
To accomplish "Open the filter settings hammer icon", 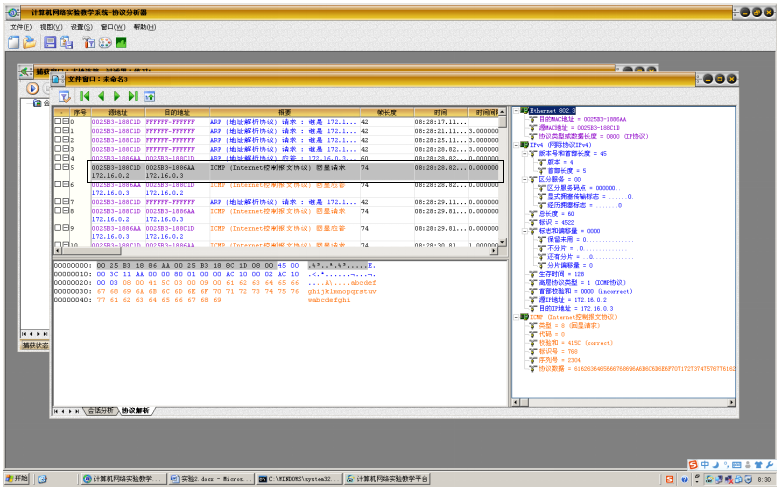I will tap(89, 43).
